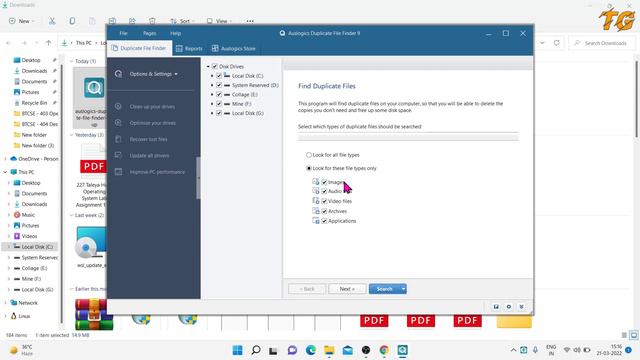Click the save icon in Auslogics status bar

coord(496,307)
